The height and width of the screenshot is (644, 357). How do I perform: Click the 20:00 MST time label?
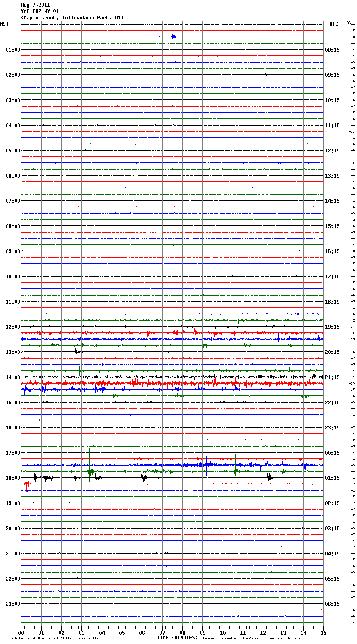(13, 529)
